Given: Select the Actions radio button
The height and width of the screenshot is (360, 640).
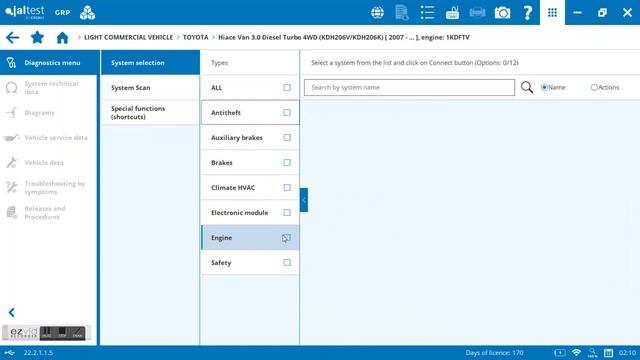Looking at the screenshot, I should tap(594, 87).
